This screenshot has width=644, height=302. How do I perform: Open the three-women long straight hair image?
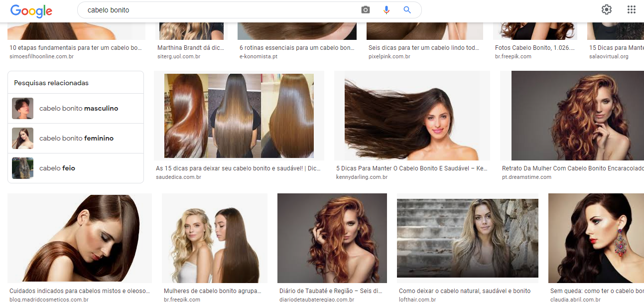[x=239, y=116]
